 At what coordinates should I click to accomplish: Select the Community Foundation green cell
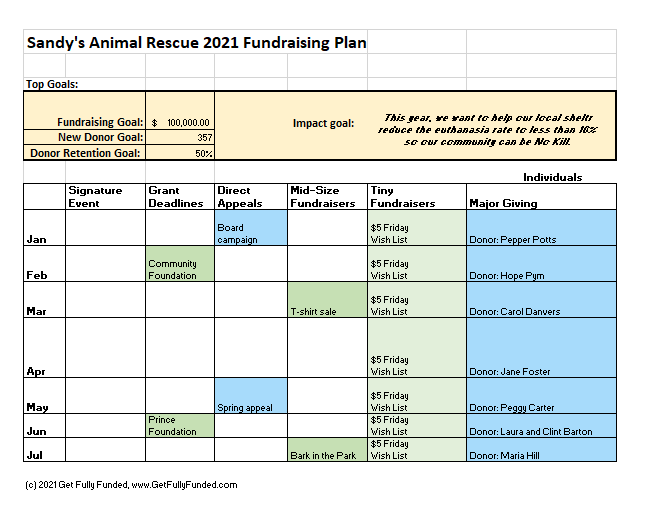pyautogui.click(x=180, y=264)
